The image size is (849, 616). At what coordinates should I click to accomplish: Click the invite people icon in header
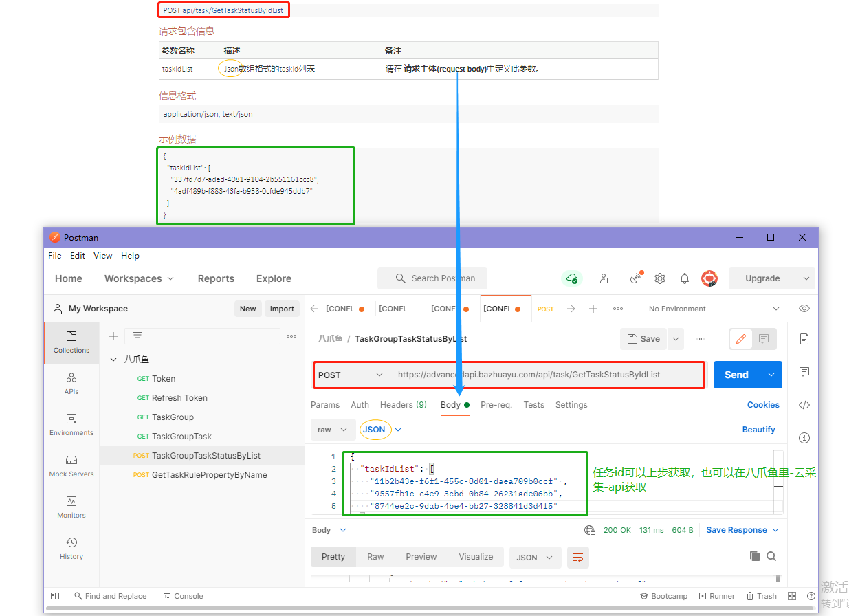605,278
